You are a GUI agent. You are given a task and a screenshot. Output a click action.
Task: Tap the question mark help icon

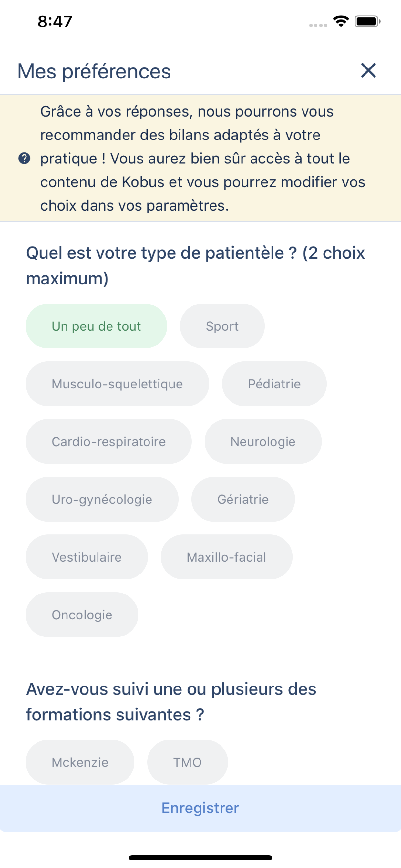click(24, 158)
